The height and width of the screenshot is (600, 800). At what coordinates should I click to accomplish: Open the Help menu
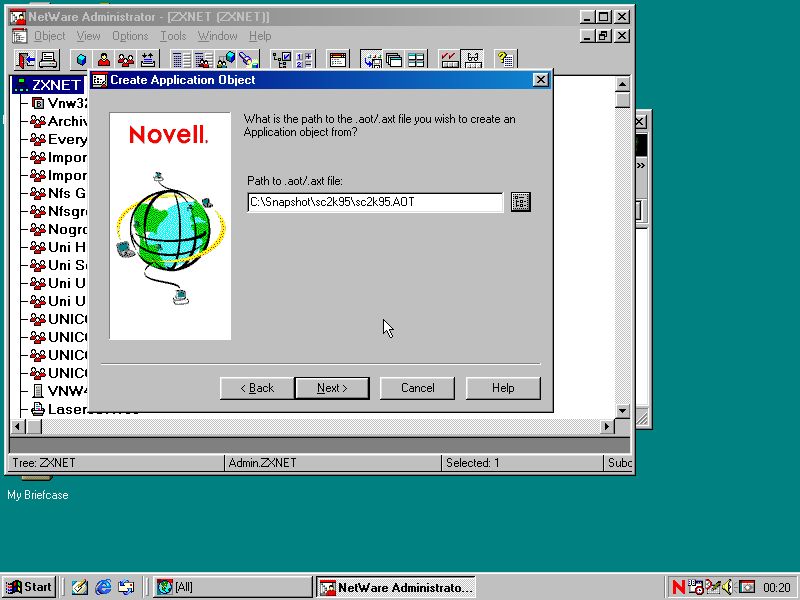pyautogui.click(x=260, y=36)
